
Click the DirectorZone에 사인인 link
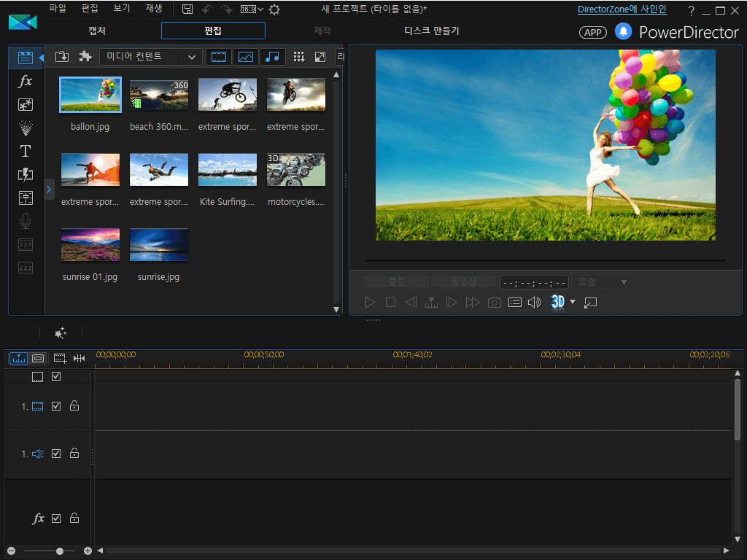(x=622, y=9)
